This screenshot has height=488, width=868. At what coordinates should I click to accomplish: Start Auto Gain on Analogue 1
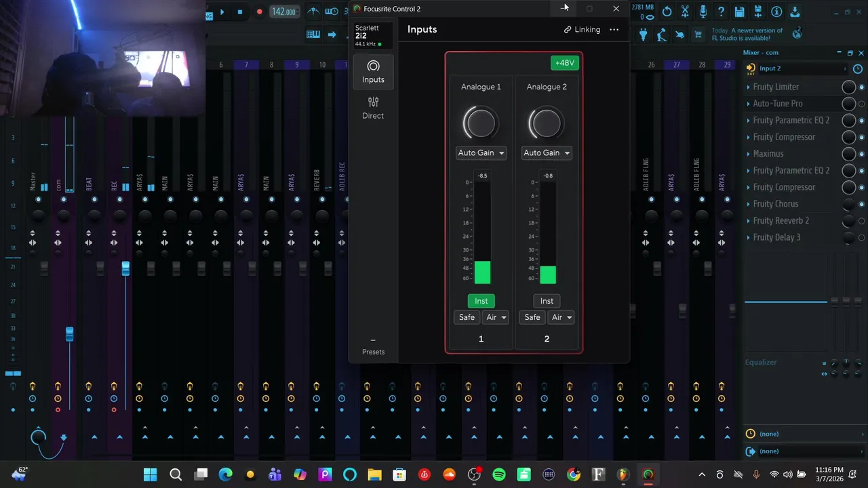click(x=476, y=153)
